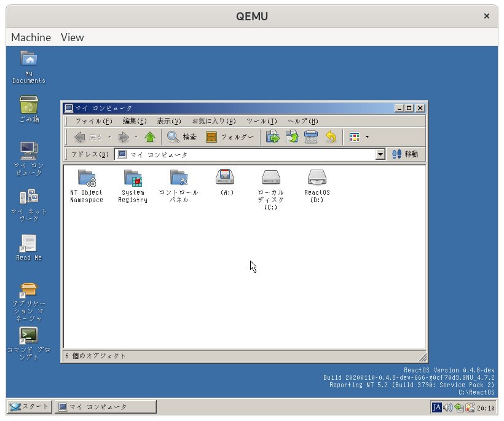The width and height of the screenshot is (504, 421).
Task: Click the taskbar clock 20:10
Action: click(x=486, y=408)
